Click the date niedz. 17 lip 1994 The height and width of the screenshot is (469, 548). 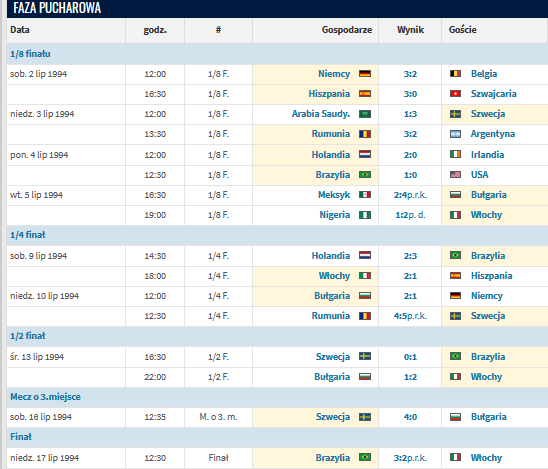point(45,458)
